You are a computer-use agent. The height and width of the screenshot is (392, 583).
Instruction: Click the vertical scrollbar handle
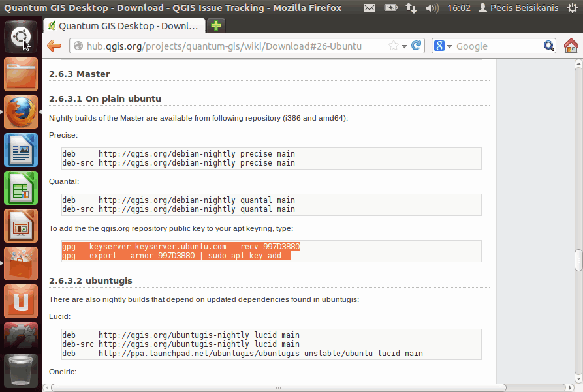[578, 261]
